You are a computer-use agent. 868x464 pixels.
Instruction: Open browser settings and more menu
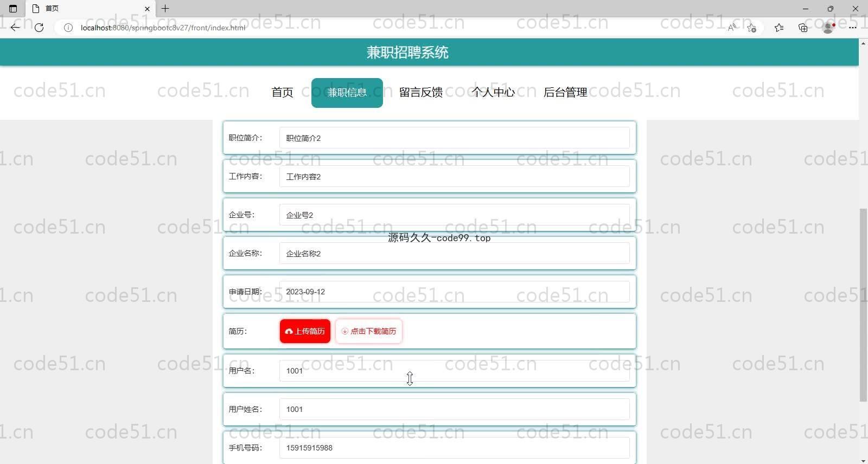click(x=853, y=28)
